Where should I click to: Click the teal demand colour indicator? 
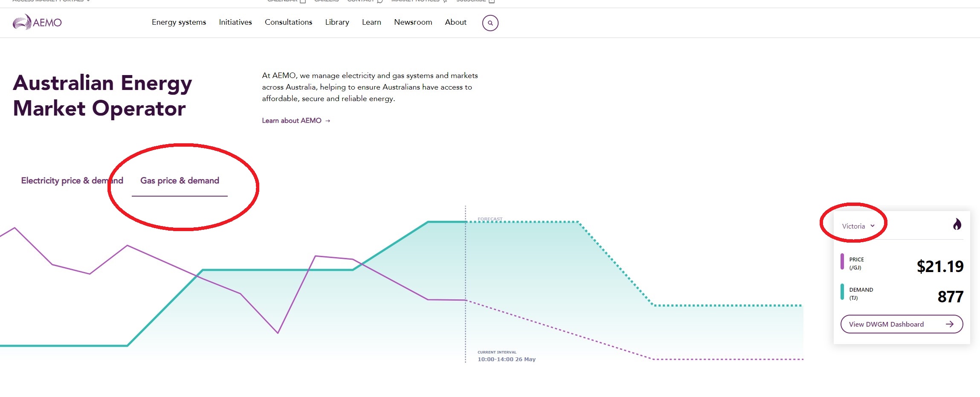842,292
